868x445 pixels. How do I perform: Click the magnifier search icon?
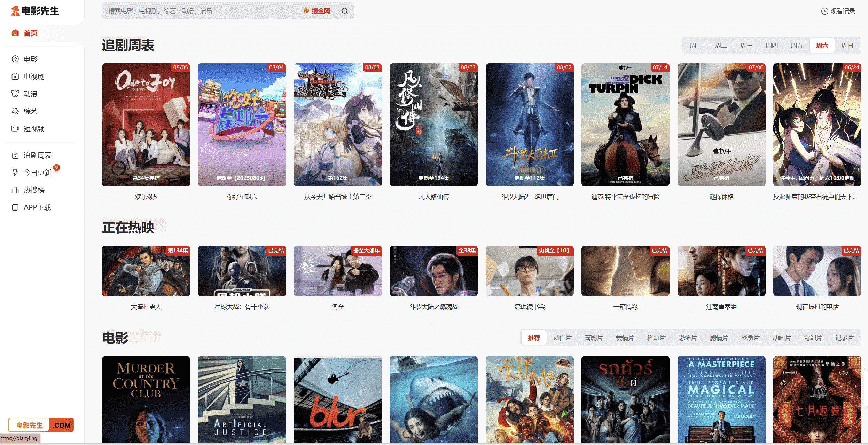[345, 11]
